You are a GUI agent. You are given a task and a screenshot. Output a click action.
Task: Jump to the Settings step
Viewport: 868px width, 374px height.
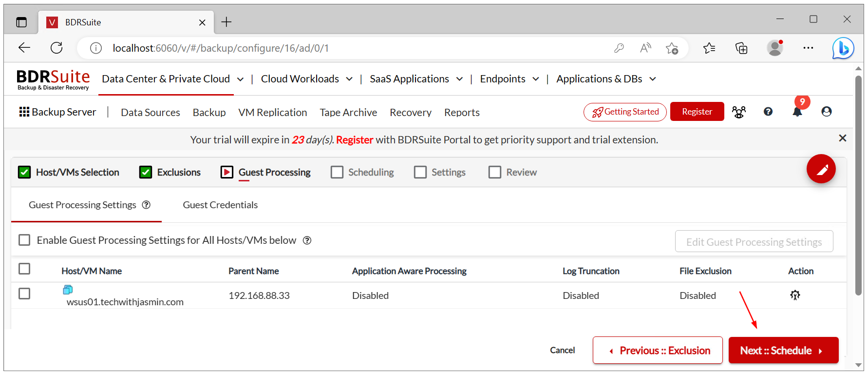coord(440,172)
